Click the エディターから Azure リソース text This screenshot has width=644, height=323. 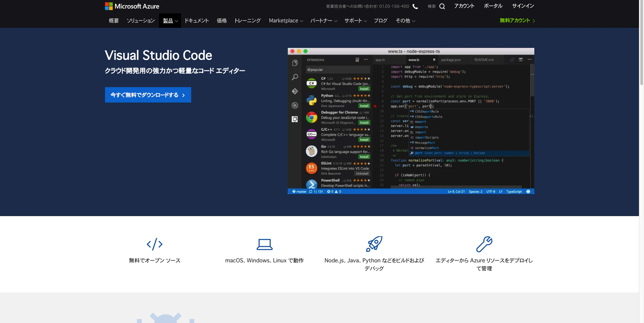(x=484, y=264)
